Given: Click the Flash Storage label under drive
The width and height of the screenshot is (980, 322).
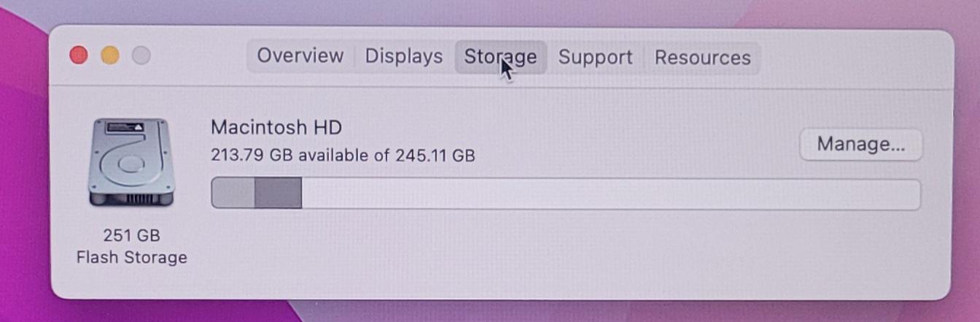Looking at the screenshot, I should 131,257.
